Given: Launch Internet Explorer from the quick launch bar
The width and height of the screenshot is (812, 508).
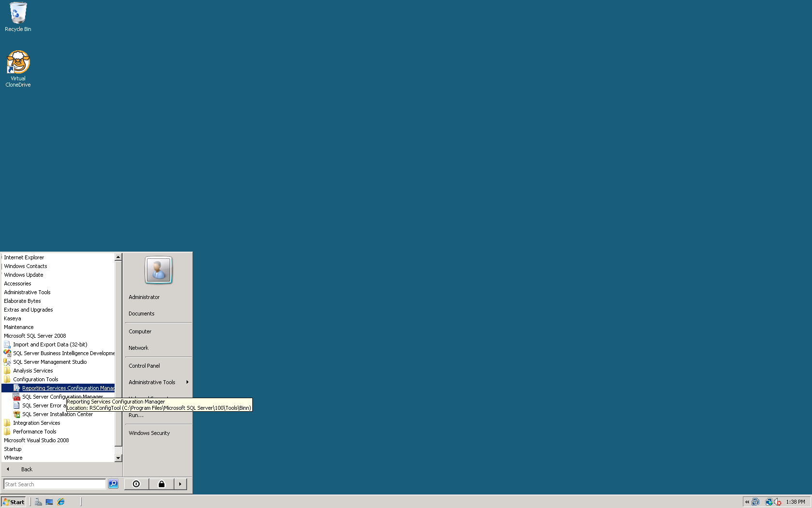Looking at the screenshot, I should 61,502.
